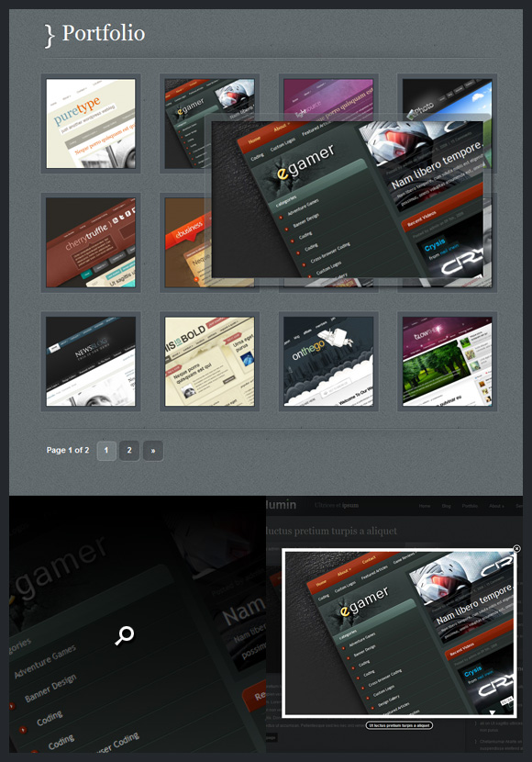
Task: Open Home in the lumin navigation
Action: click(425, 506)
